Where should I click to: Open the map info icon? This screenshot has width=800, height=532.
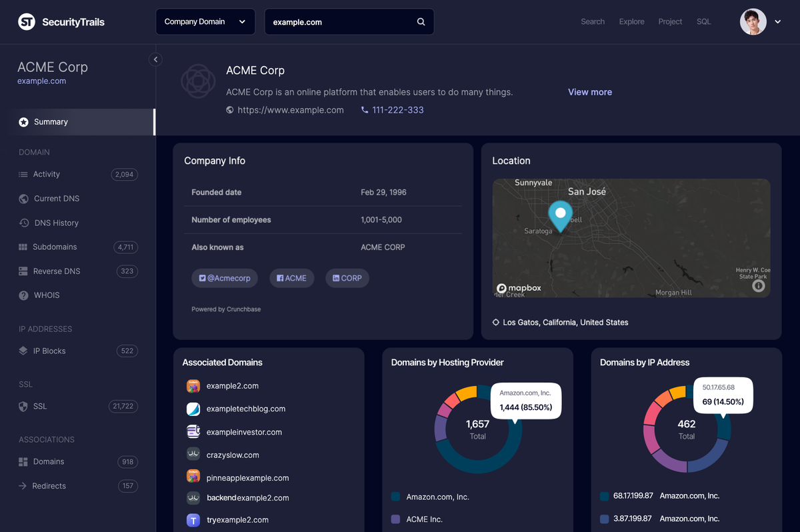click(759, 286)
